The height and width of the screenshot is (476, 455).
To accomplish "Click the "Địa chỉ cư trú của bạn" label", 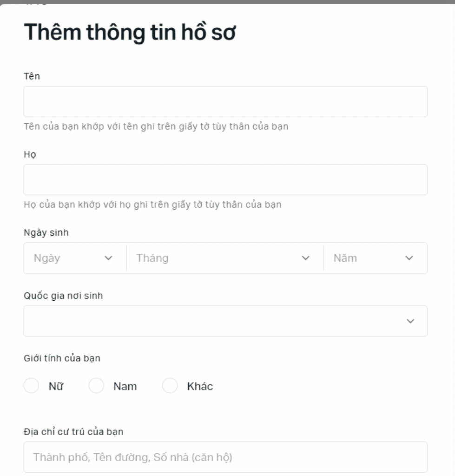I will [x=73, y=432].
